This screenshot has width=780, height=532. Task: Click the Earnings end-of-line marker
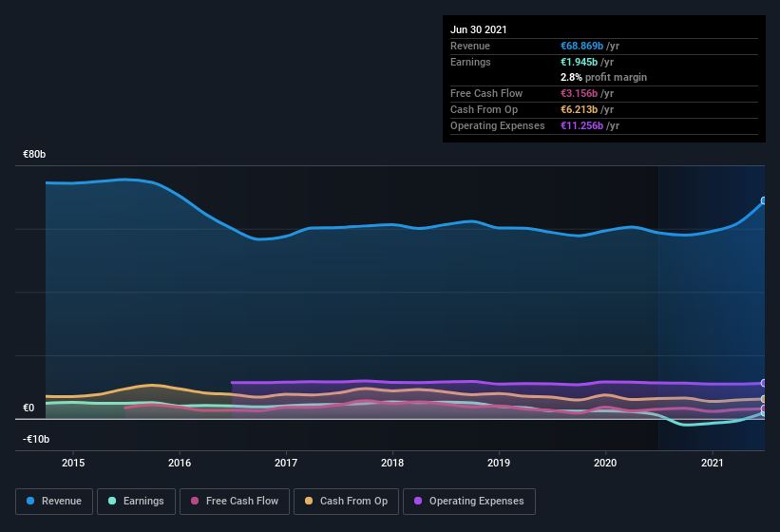pyautogui.click(x=764, y=413)
